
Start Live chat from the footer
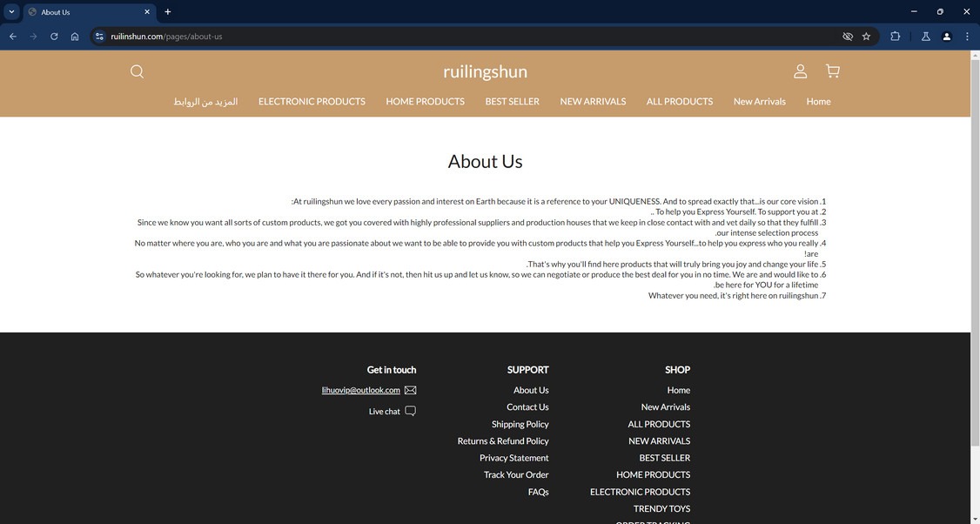pyautogui.click(x=385, y=412)
